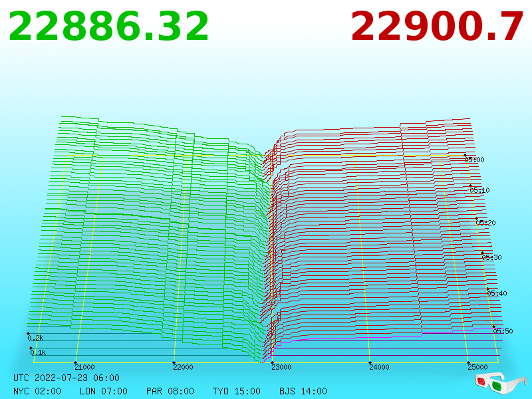
Task: Select the 05:20 time axis marker
Action: (486, 223)
